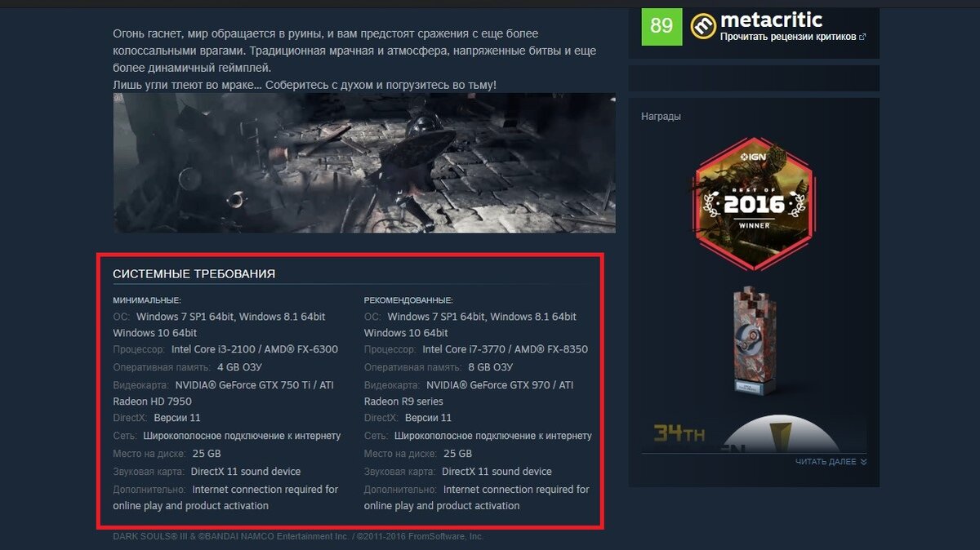
Task: Click the РЕКОМЕНДОВАННЫЕ requirements label
Action: click(x=408, y=300)
